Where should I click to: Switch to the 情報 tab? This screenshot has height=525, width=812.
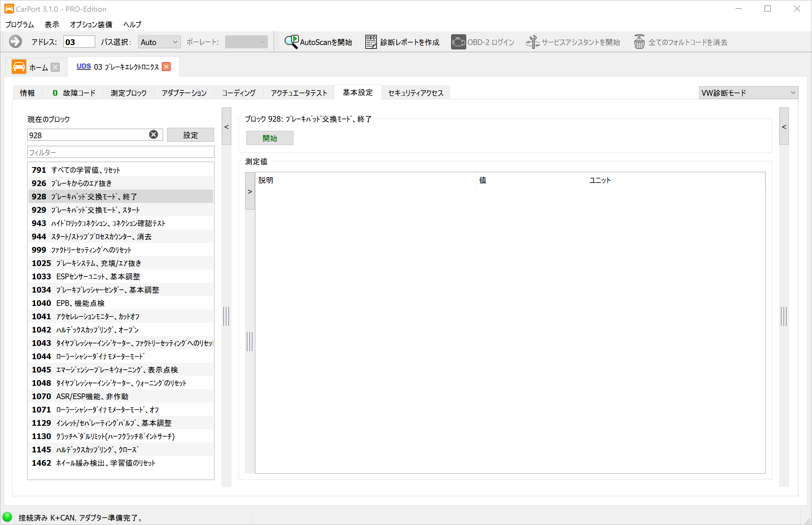click(x=27, y=93)
